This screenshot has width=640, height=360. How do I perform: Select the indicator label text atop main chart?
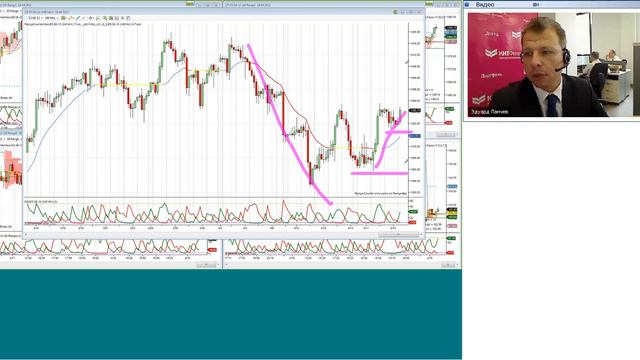click(x=83, y=24)
